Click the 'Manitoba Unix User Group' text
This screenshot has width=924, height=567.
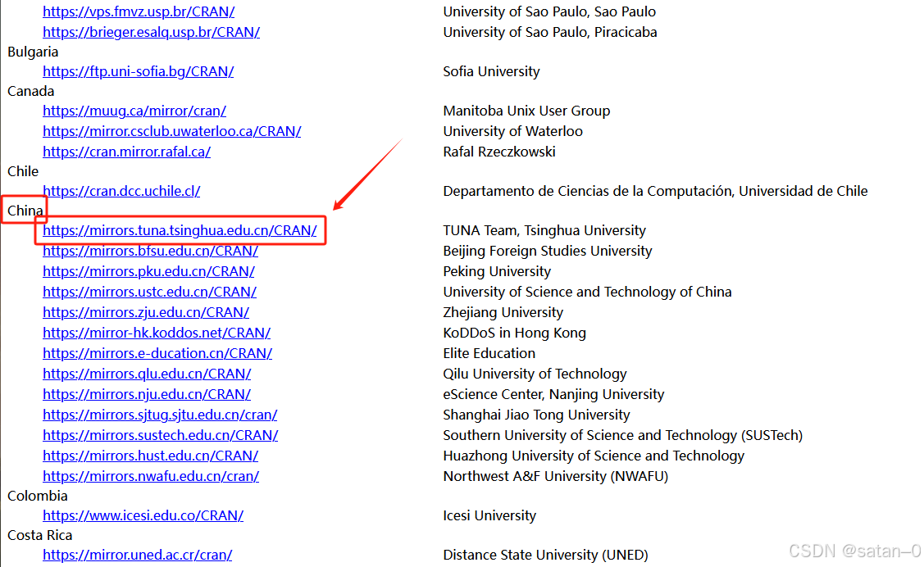(526, 111)
